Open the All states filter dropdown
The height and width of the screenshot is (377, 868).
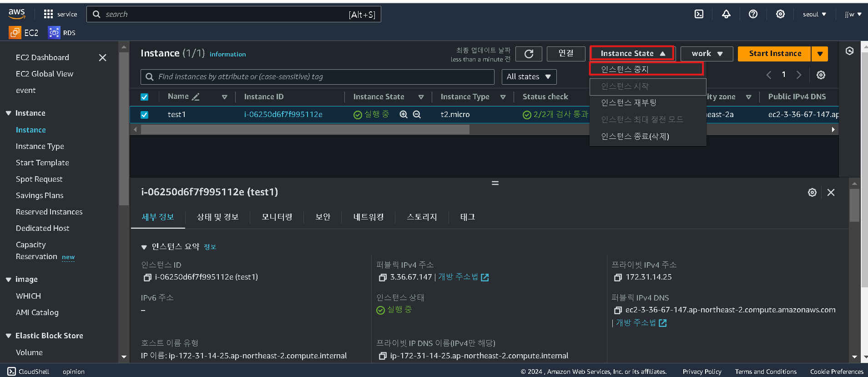click(529, 76)
